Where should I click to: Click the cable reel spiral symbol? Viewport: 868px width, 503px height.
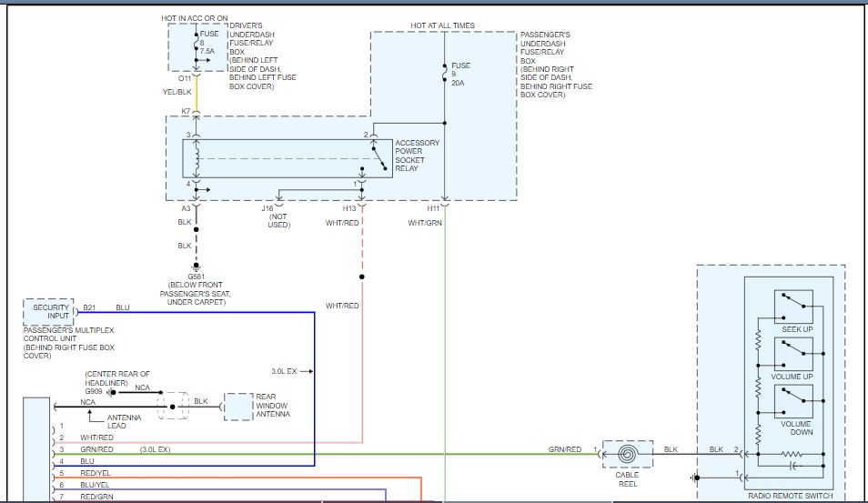(x=627, y=453)
